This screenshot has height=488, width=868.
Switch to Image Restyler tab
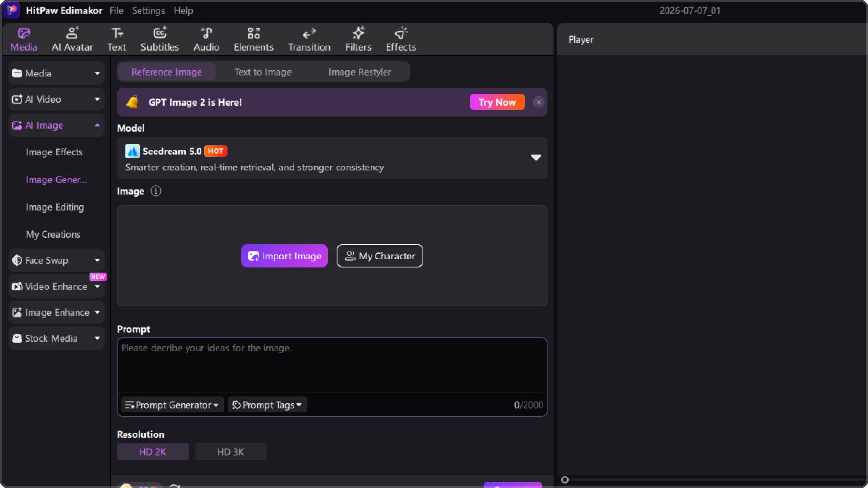(x=360, y=72)
